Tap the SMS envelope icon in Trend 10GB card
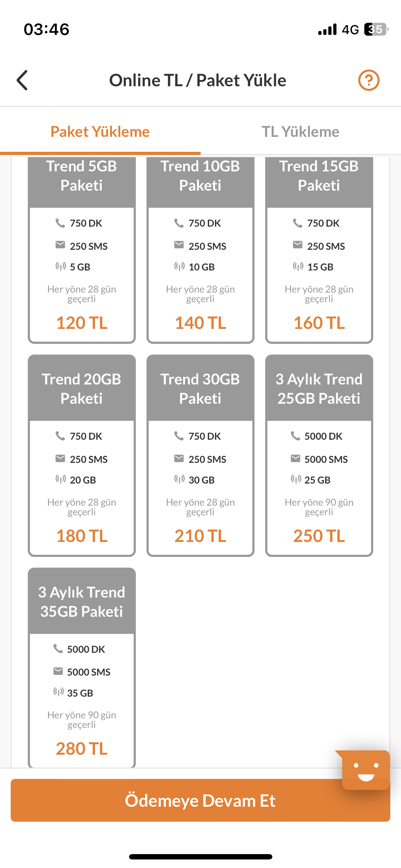The width and height of the screenshot is (401, 868). 179,245
